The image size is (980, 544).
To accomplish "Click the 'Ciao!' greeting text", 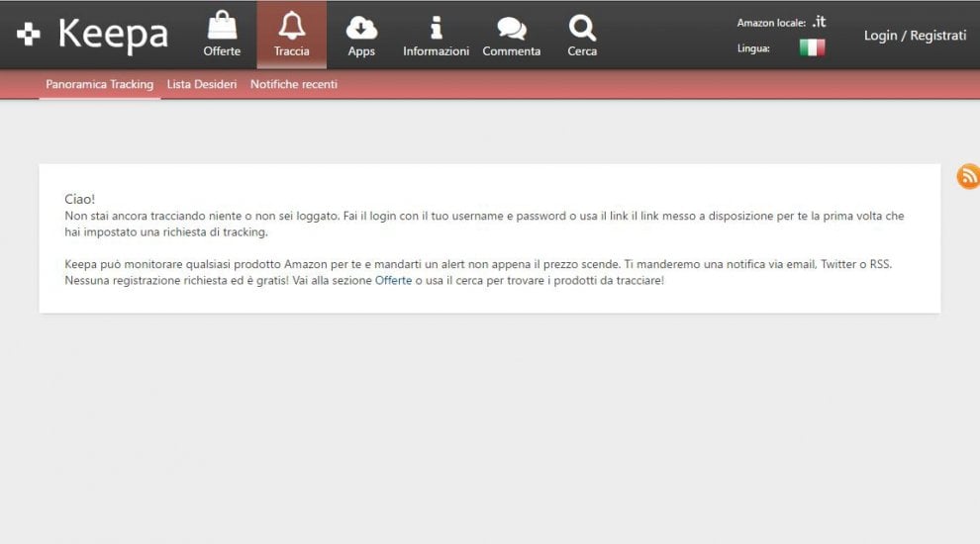I will tap(79, 199).
